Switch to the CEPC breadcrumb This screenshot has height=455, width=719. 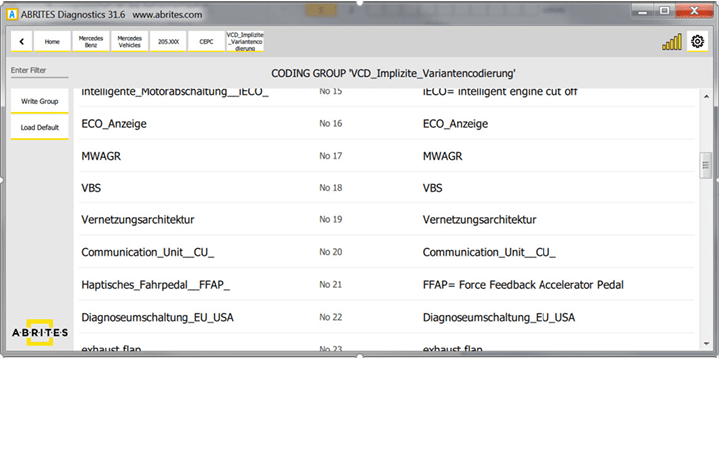pos(206,41)
